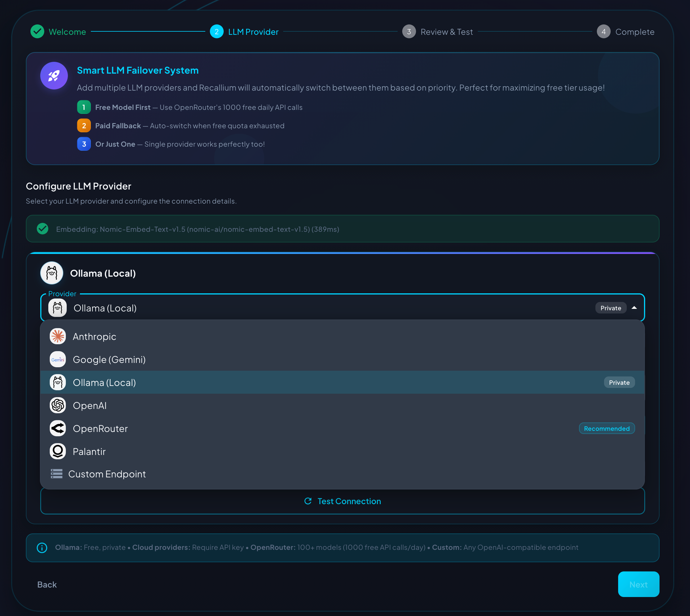Select Palantir in the provider list
This screenshot has width=690, height=616.
coord(342,452)
